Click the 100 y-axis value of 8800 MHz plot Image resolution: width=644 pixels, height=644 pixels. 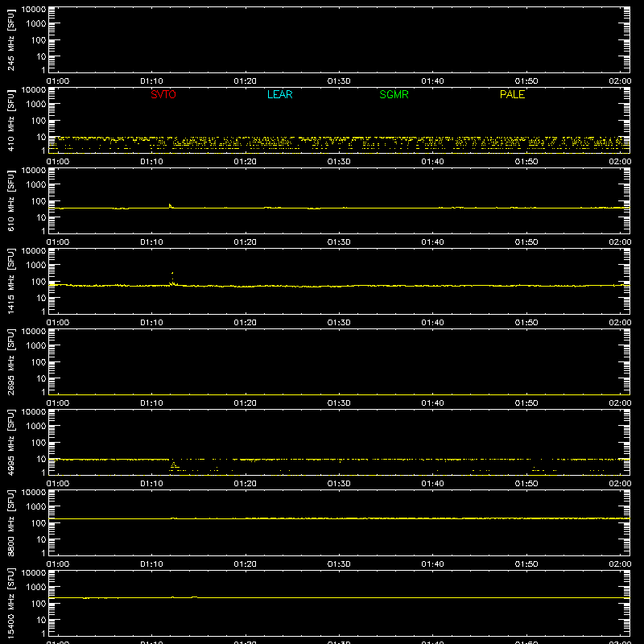coord(39,523)
